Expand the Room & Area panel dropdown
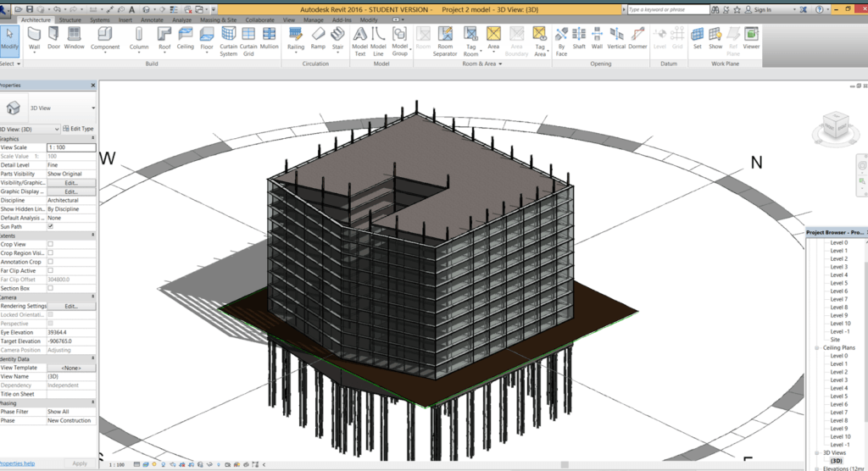Viewport: 868px width, 471px height. point(482,64)
